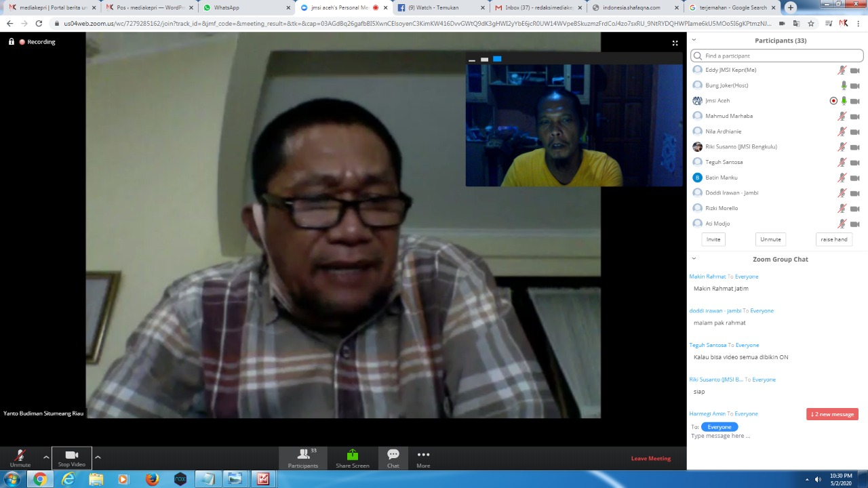Open the More options menu

pyautogui.click(x=423, y=458)
